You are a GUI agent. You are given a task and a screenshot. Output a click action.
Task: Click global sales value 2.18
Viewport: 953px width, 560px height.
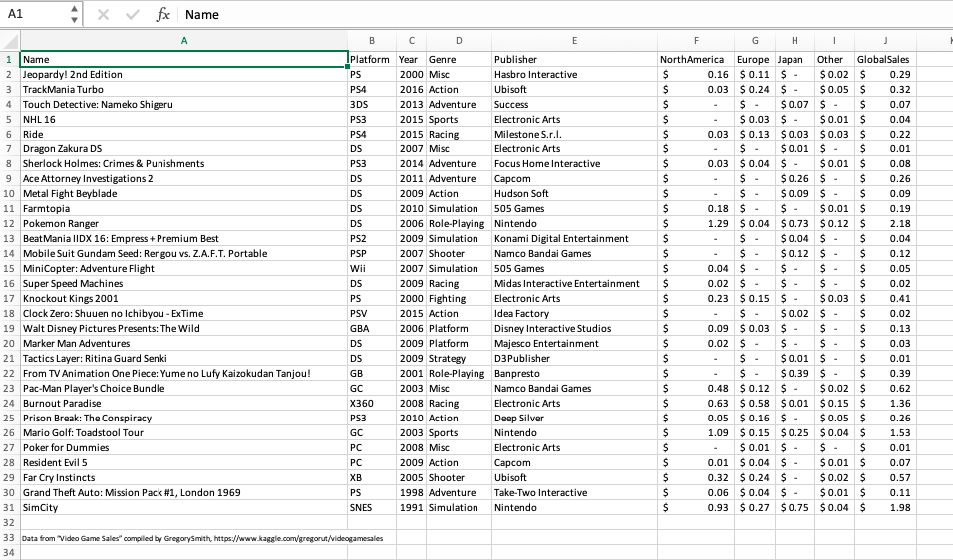tap(885, 223)
